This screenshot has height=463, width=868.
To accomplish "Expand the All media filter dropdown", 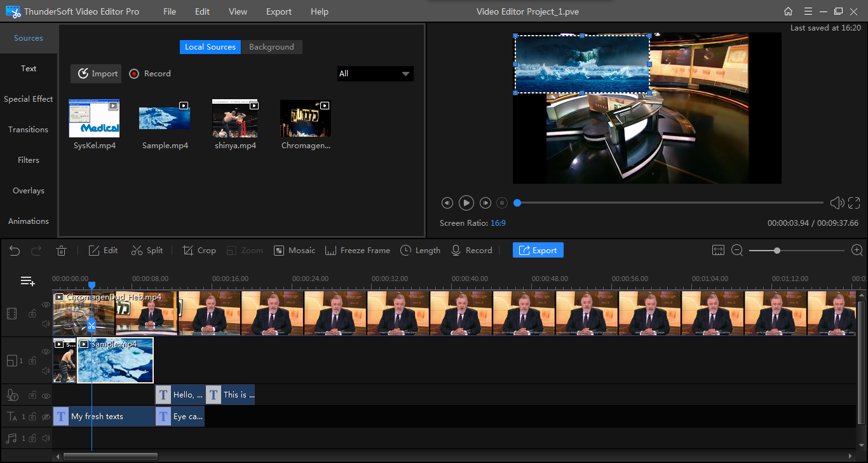I will coord(375,74).
